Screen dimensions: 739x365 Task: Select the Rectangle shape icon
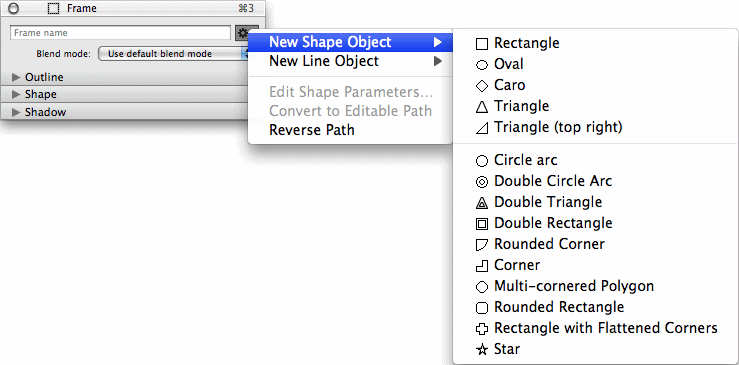click(x=482, y=44)
